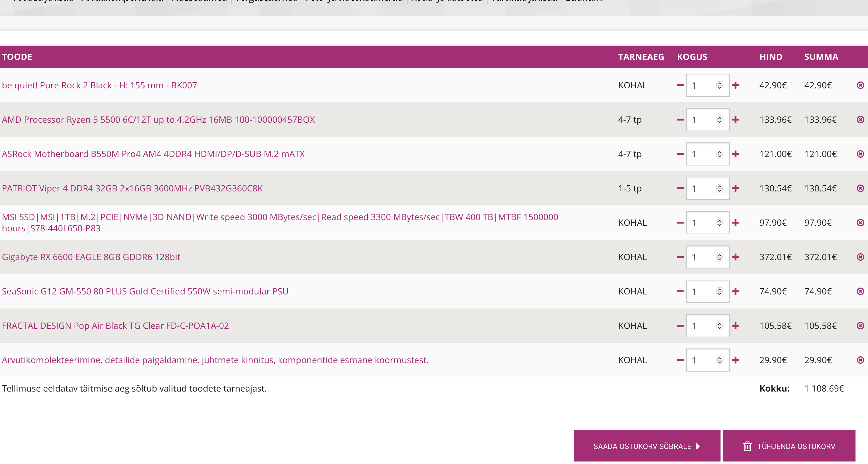Increase quantity of be quiet! Pure Rock 2
This screenshot has width=868, height=464.
[x=736, y=86]
